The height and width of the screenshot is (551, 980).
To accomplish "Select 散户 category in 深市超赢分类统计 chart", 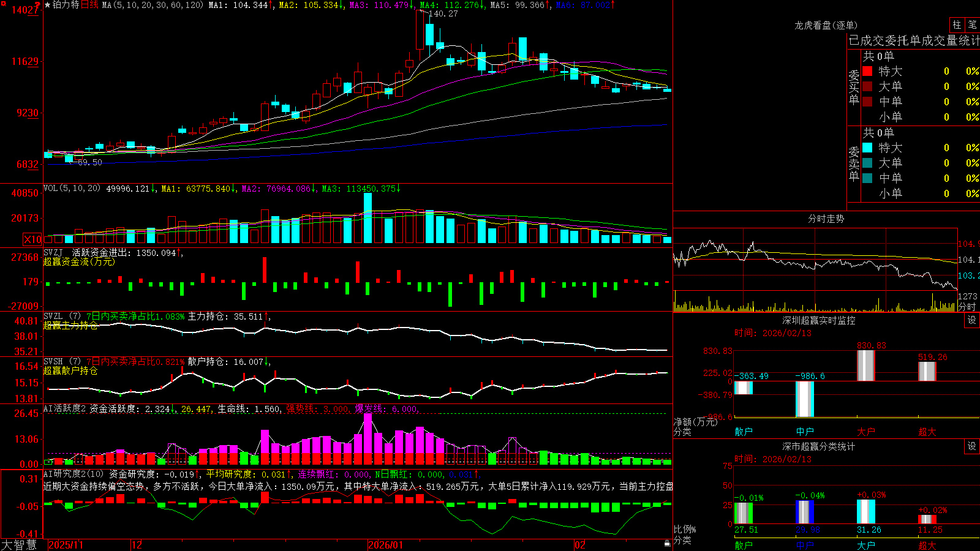I will click(744, 545).
